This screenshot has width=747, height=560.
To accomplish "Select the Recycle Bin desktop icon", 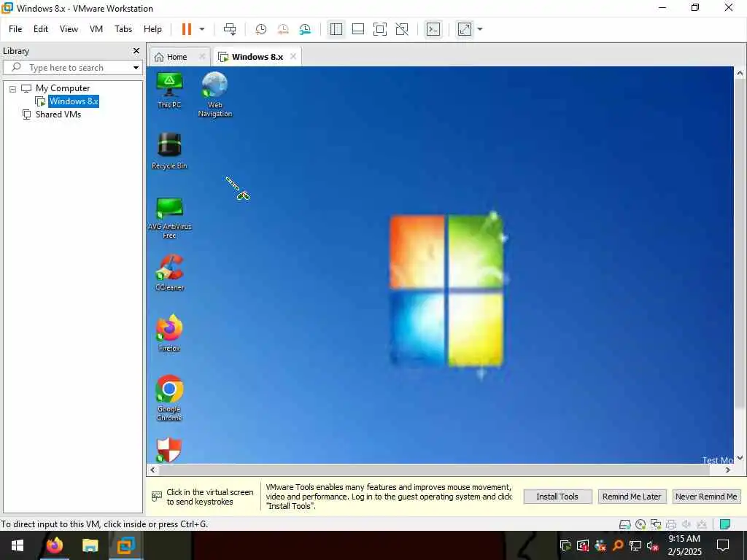I will (x=169, y=151).
